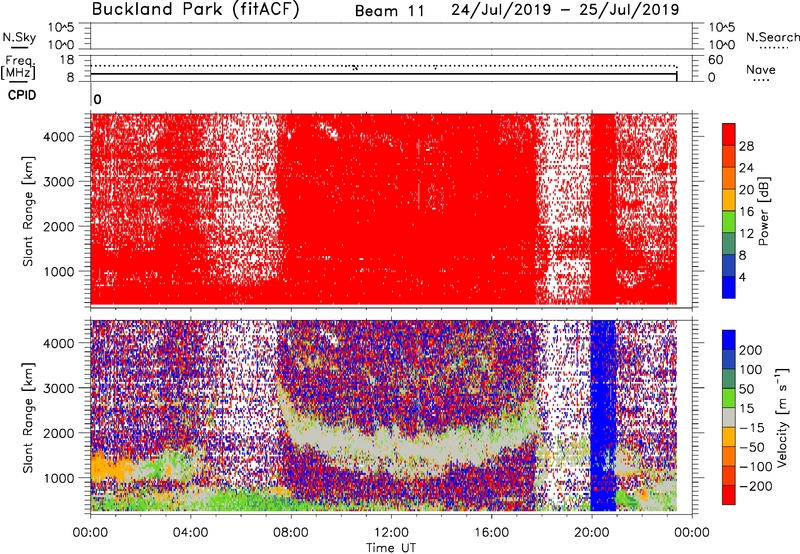Image resolution: width=800 pixels, height=554 pixels.
Task: Click 'Slant Range [km]' label of velocity panel
Action: click(x=28, y=418)
